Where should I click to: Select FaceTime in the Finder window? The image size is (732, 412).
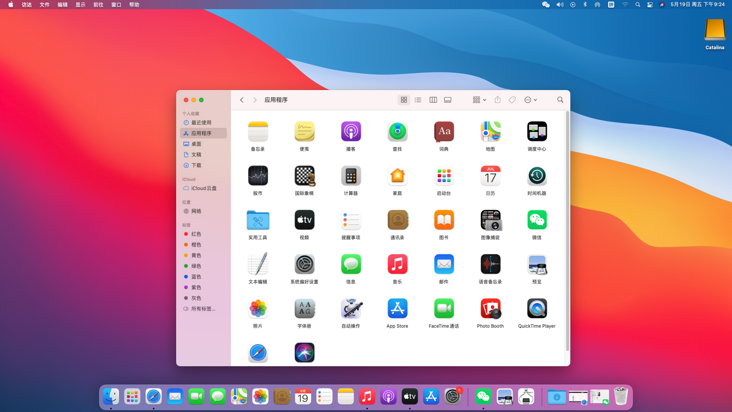coord(444,308)
